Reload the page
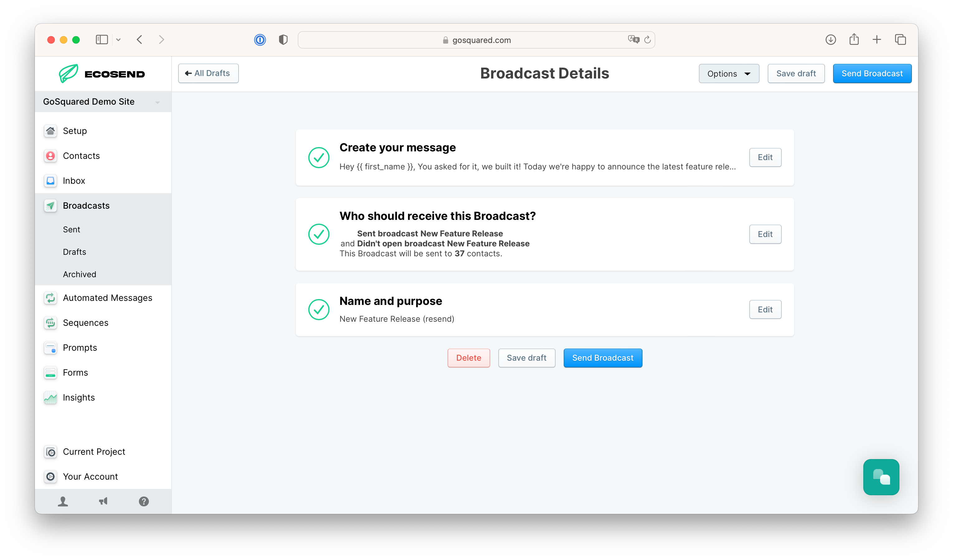Image resolution: width=953 pixels, height=560 pixels. tap(647, 40)
